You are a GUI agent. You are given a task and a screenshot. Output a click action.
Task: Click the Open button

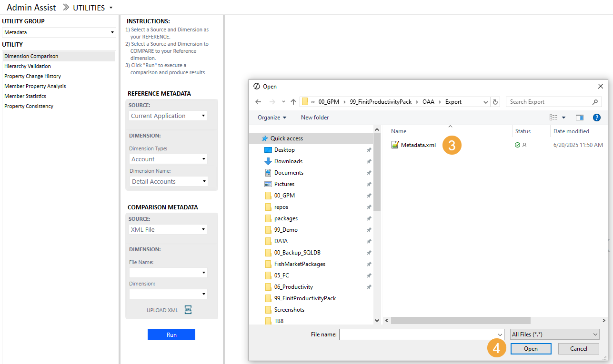tap(531, 349)
